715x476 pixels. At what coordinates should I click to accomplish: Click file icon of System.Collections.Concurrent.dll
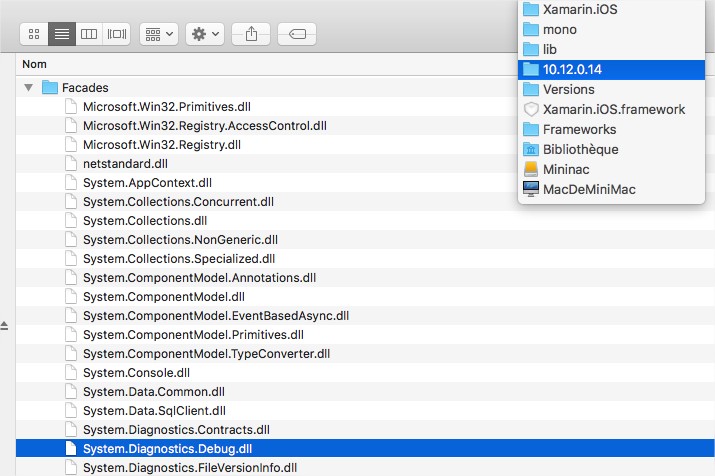click(71, 202)
